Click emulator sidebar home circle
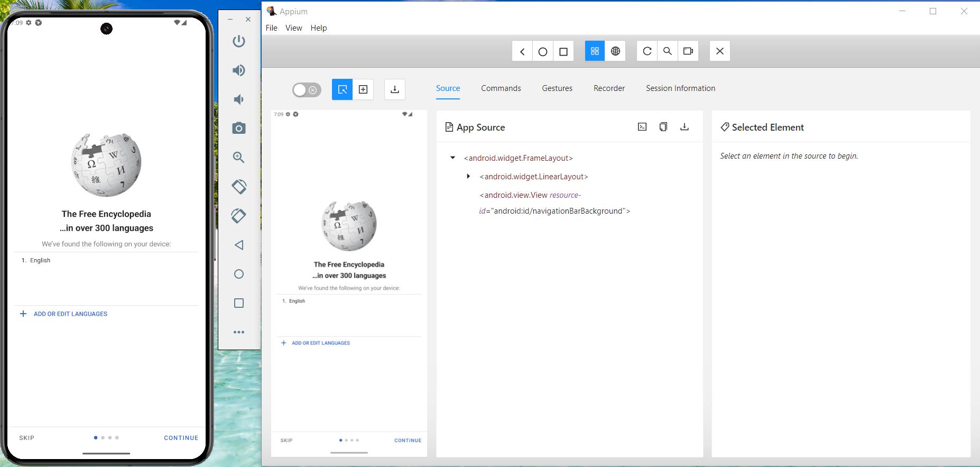 (x=239, y=274)
